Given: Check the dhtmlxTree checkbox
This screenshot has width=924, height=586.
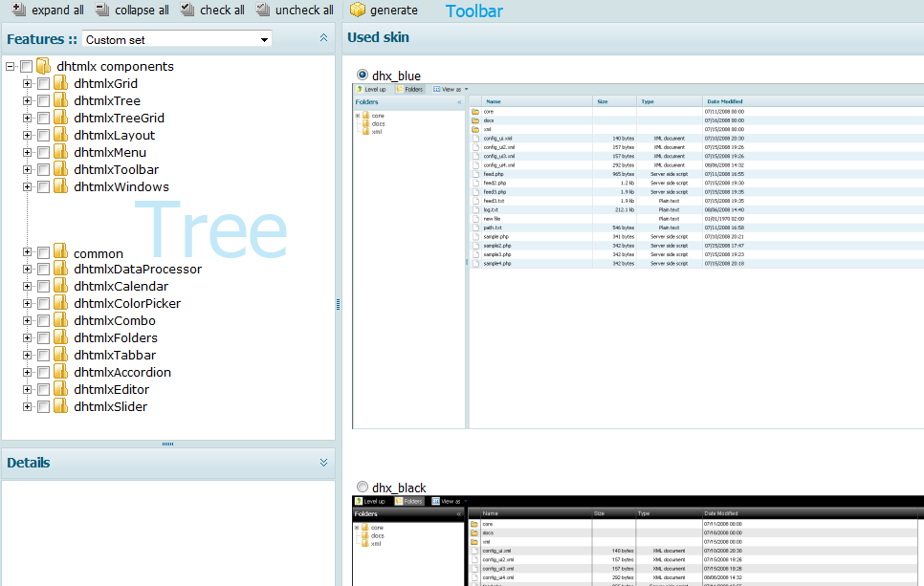Looking at the screenshot, I should click(x=43, y=101).
